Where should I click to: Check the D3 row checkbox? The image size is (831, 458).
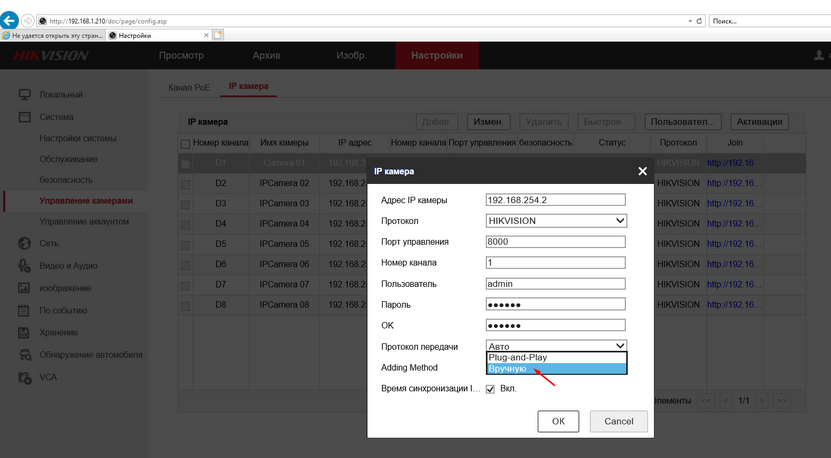(185, 204)
